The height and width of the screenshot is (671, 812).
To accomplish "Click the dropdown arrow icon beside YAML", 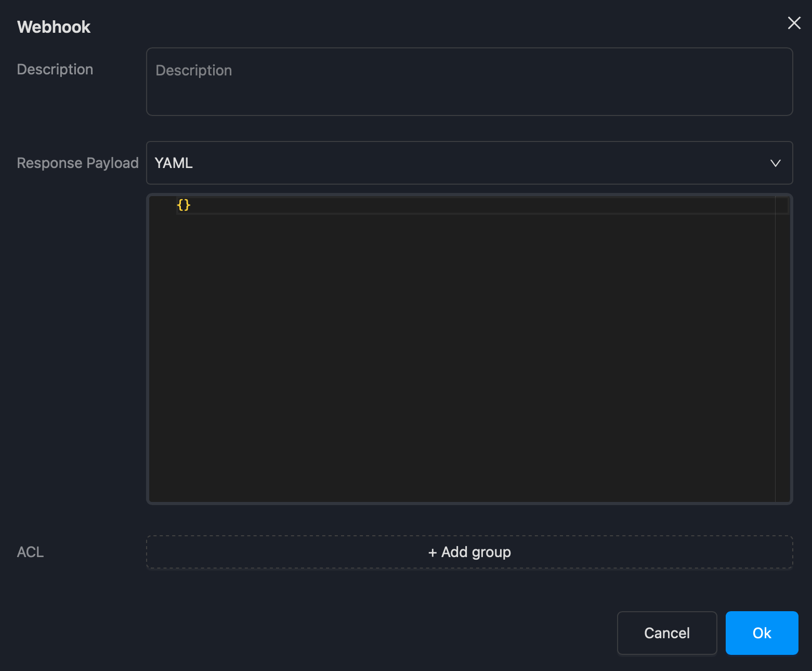I will tap(775, 163).
